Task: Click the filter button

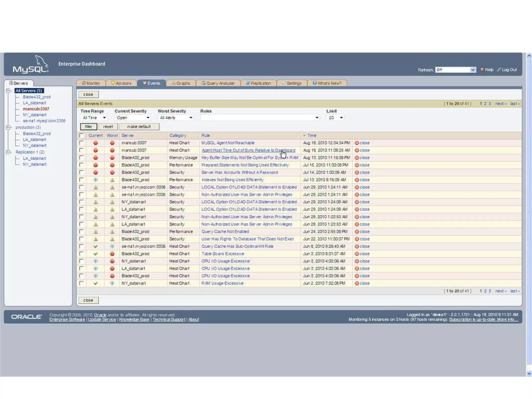Action: pyautogui.click(x=89, y=127)
